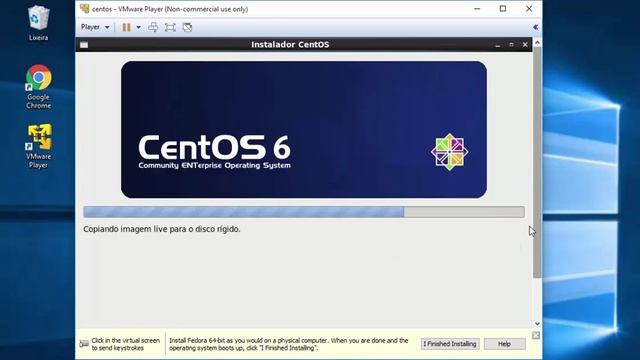The width and height of the screenshot is (640, 360).
Task: Click the keyboard hint icon in bottom bar
Action: pos(84,344)
